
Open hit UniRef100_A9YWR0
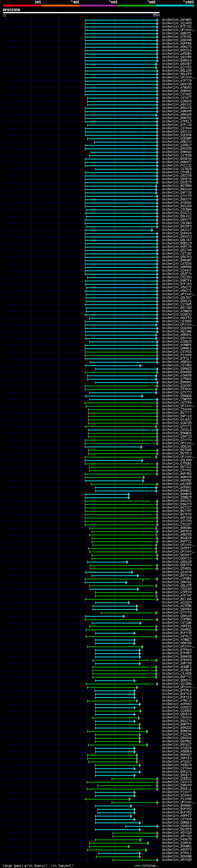176,20
